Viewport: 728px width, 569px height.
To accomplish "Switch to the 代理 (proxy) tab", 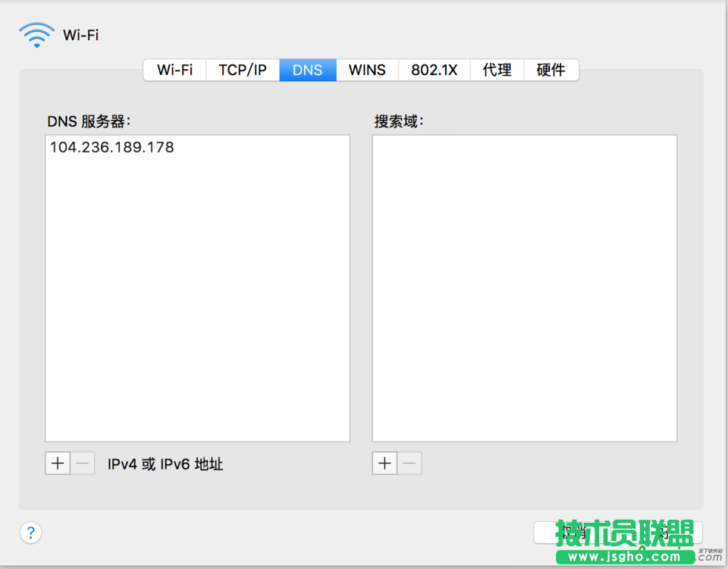I will coord(497,69).
